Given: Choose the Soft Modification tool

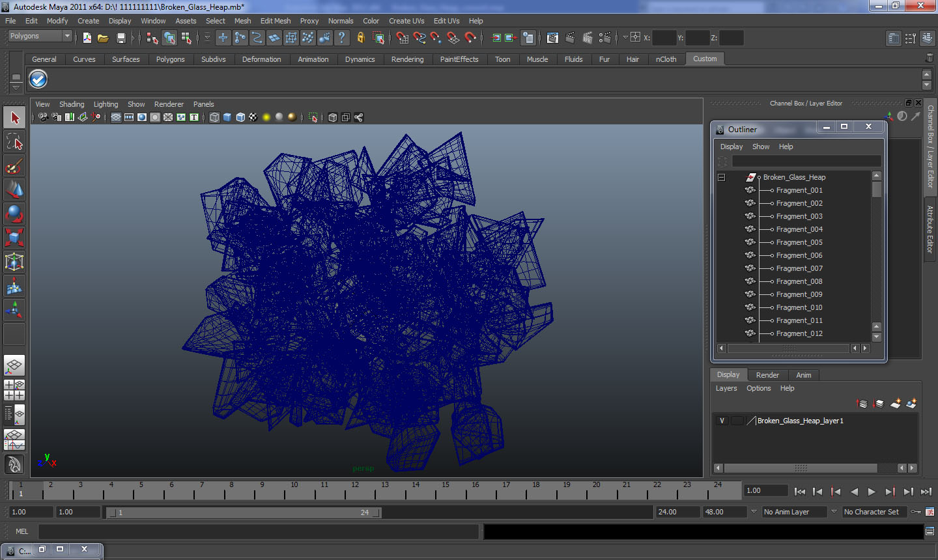Looking at the screenshot, I should 14,286.
